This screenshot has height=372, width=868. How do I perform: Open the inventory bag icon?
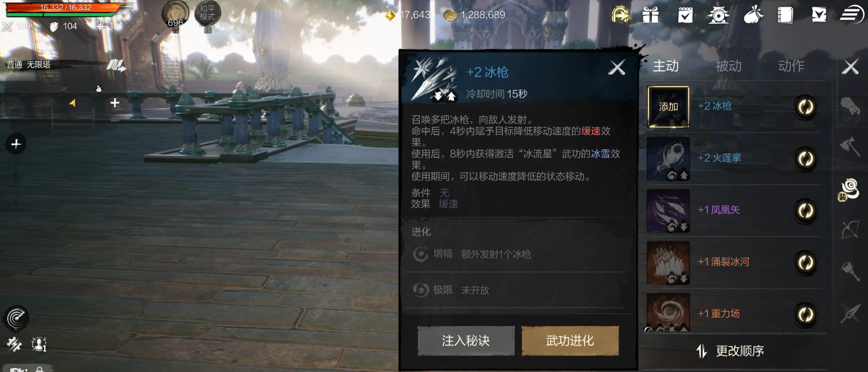pyautogui.click(x=753, y=15)
